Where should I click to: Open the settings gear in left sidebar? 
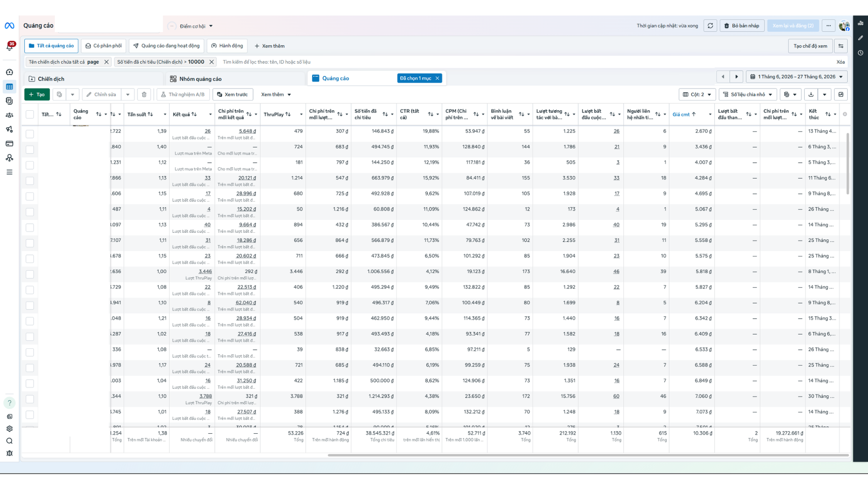[x=9, y=429]
